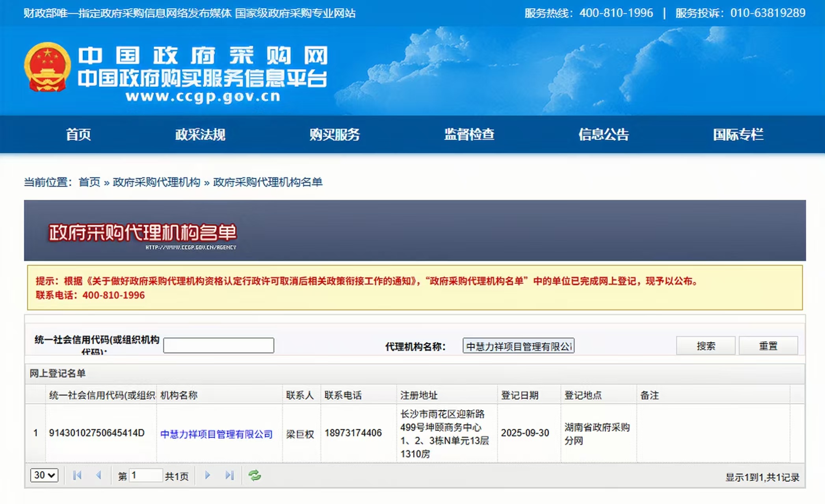Click the 联系电话 column header

(359, 395)
